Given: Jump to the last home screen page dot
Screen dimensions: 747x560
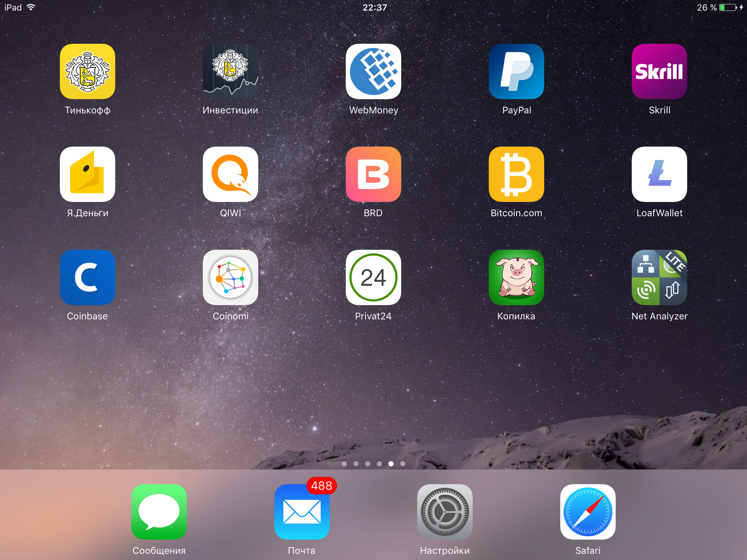Looking at the screenshot, I should [x=403, y=464].
